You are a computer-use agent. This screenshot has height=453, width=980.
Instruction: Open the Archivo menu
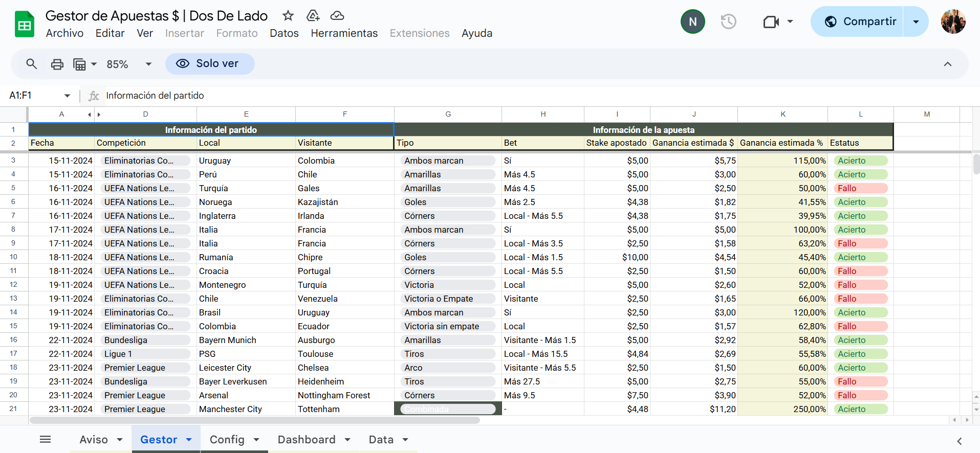64,33
